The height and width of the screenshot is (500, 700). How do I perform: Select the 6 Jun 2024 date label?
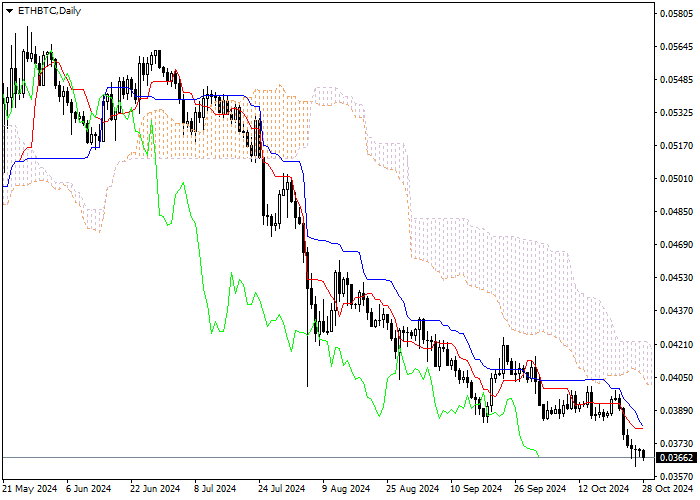point(88,488)
